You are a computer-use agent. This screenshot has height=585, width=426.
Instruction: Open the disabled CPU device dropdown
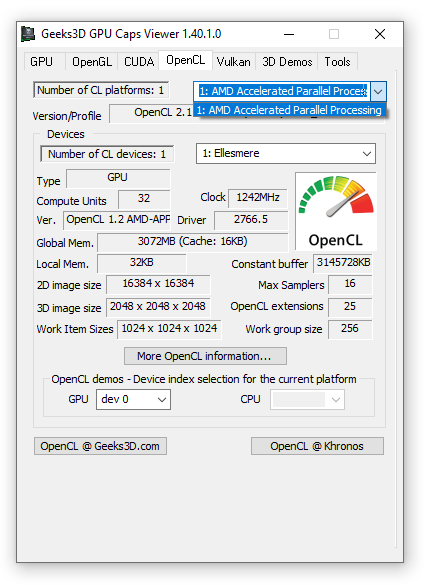307,399
